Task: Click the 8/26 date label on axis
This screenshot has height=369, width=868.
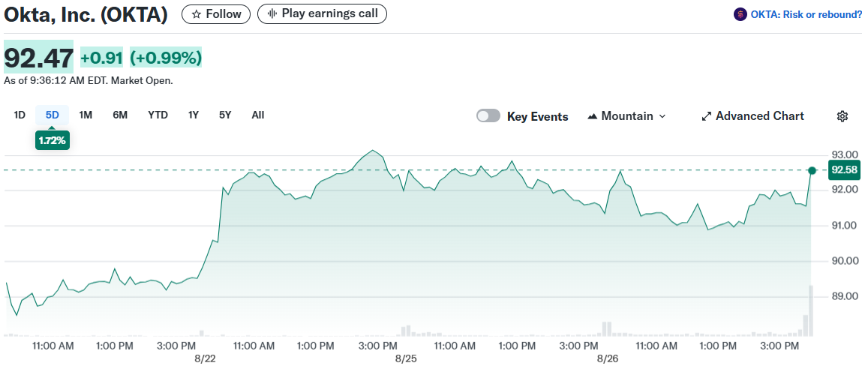Action: pos(607,358)
